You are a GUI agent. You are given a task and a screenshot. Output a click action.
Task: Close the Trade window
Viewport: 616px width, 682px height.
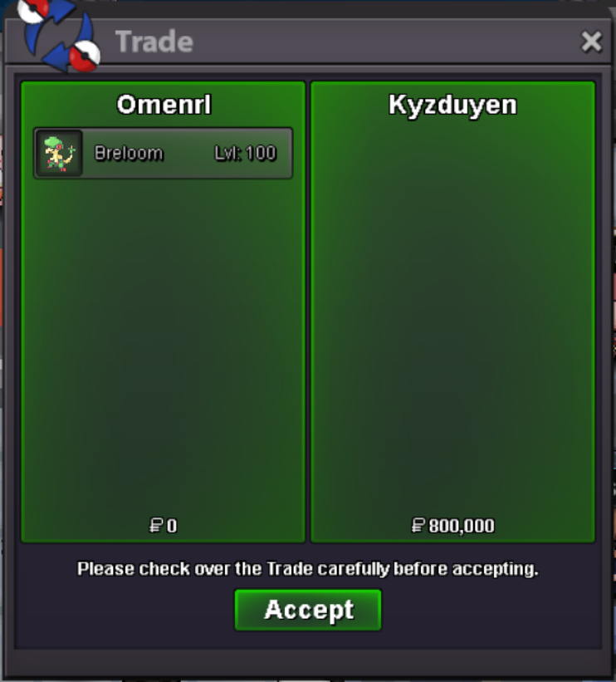591,42
